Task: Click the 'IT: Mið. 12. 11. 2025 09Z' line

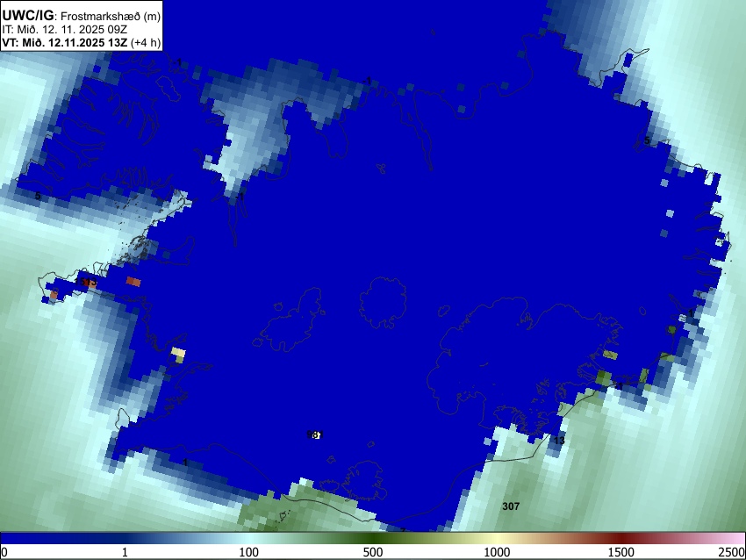Action: (x=65, y=30)
